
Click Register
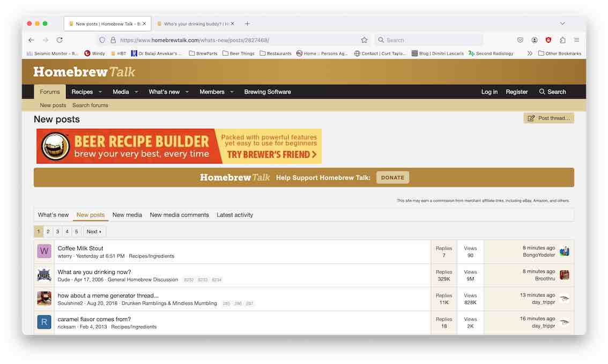tap(516, 92)
